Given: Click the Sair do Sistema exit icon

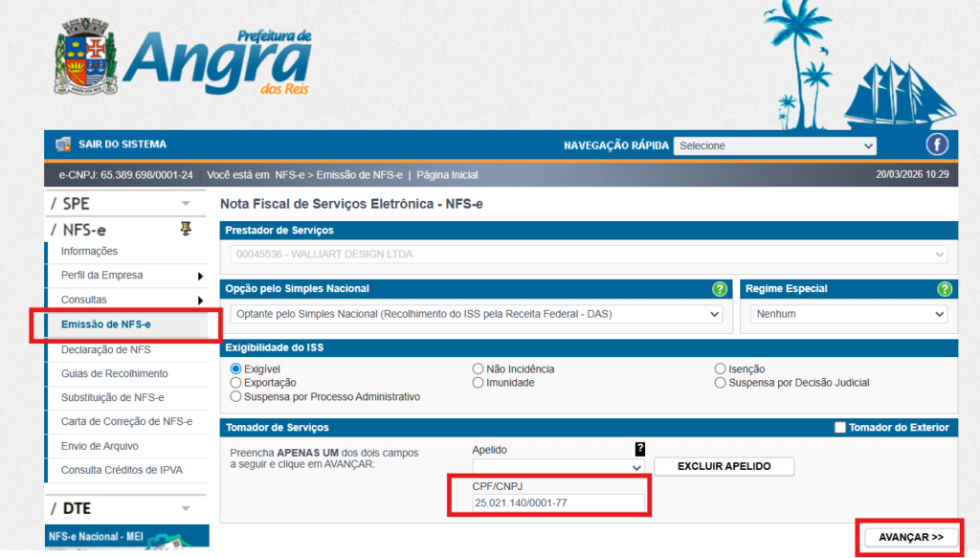Looking at the screenshot, I should click(64, 145).
